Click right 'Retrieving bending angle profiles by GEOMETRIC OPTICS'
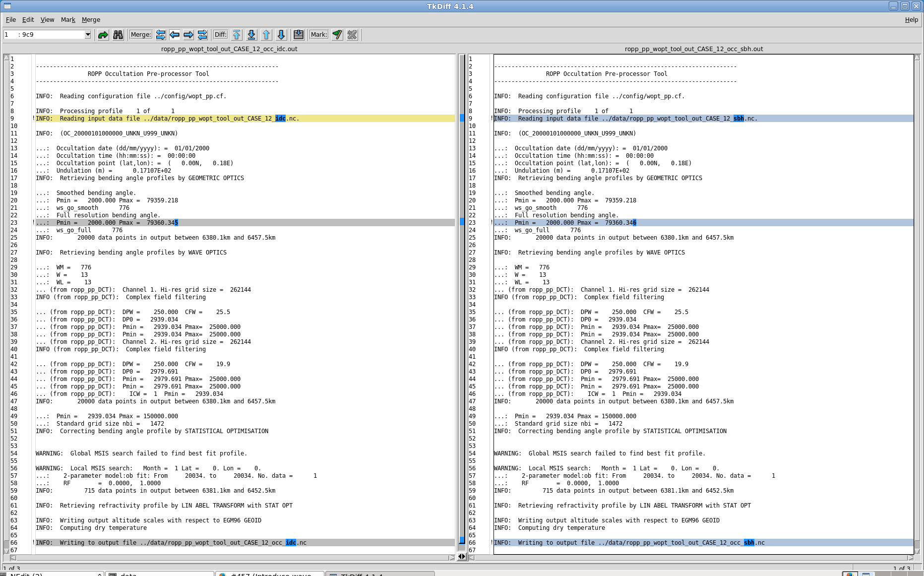This screenshot has height=576, width=924. [x=610, y=178]
